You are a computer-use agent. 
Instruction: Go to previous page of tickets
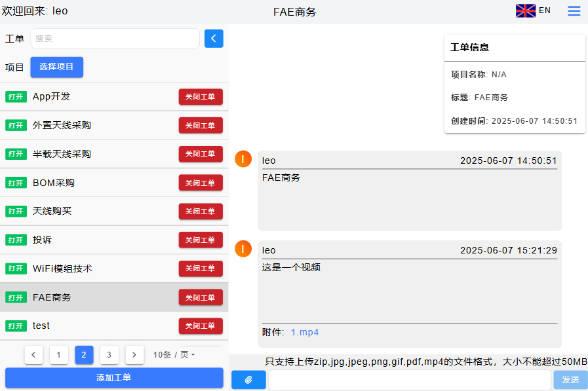point(33,355)
